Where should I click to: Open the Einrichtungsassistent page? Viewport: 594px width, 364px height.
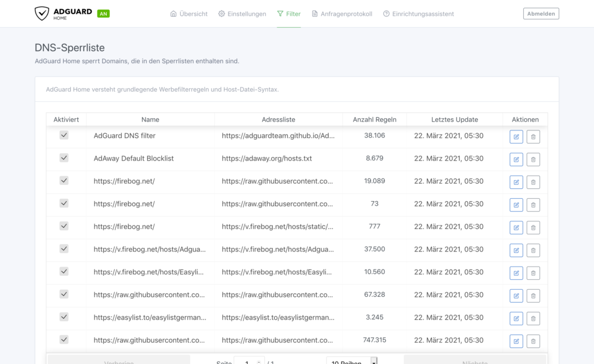tap(418, 14)
